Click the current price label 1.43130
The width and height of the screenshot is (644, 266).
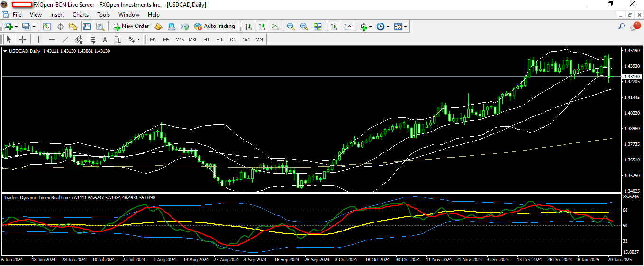point(632,76)
